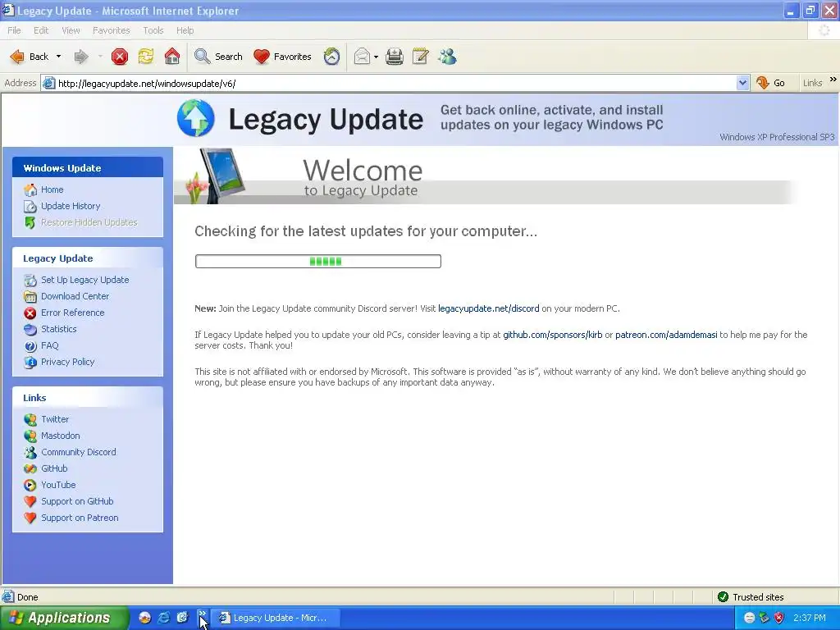Open the Back button history dropdown arrow
This screenshot has width=840, height=630.
pos(58,57)
